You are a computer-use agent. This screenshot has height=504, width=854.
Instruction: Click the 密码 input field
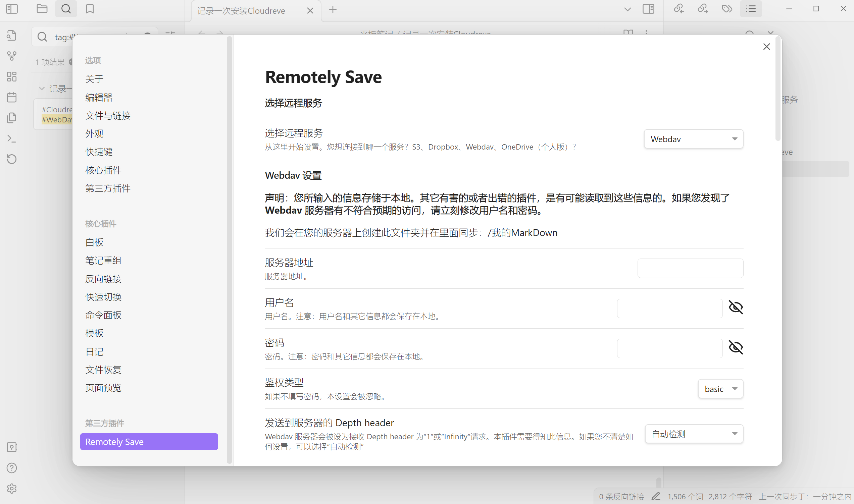tap(669, 348)
